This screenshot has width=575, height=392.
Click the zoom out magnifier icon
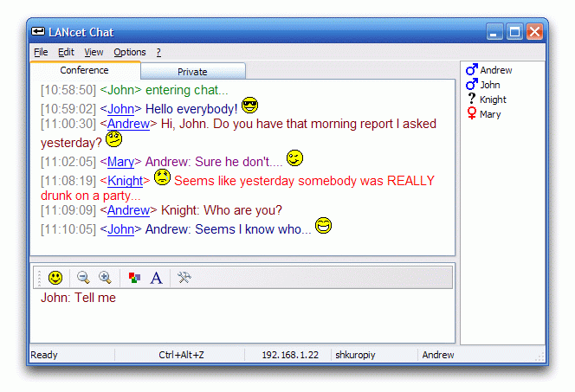(x=83, y=278)
